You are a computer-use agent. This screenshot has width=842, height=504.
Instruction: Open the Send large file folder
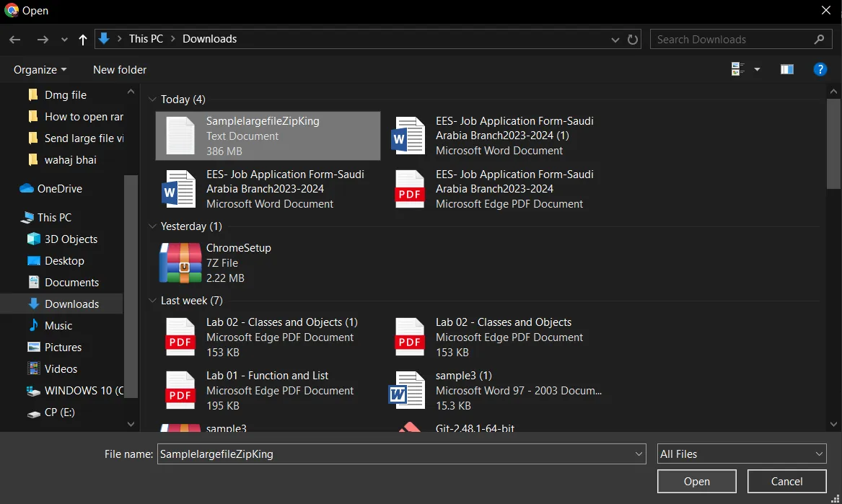coord(83,138)
